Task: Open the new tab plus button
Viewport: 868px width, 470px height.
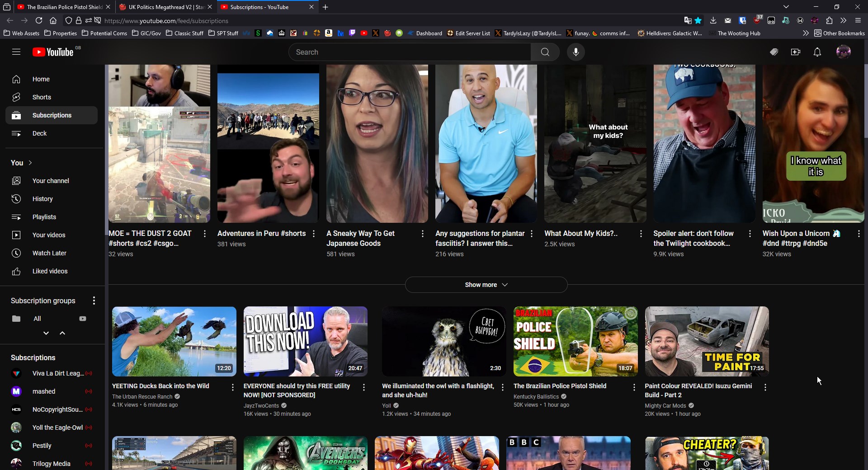Action: [x=325, y=7]
